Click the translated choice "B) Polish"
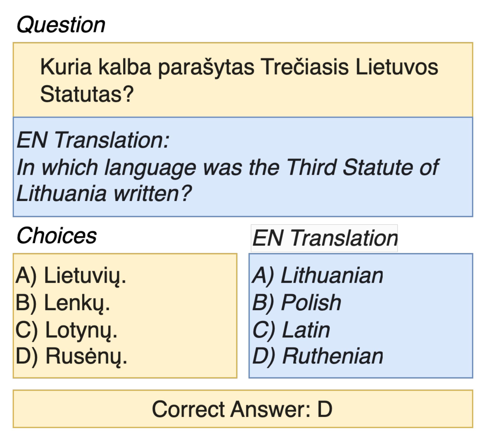 (x=297, y=303)
